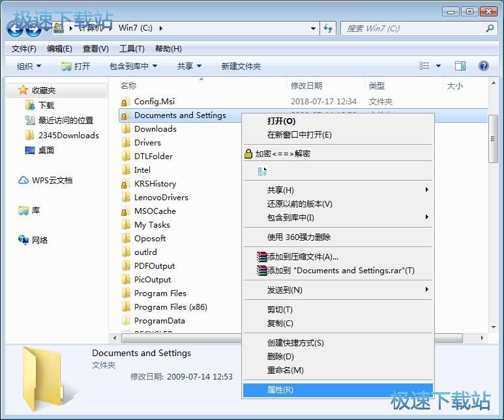504x420 pixels.
Task: Click the Config.Msi locked folder icon
Action: [x=125, y=101]
